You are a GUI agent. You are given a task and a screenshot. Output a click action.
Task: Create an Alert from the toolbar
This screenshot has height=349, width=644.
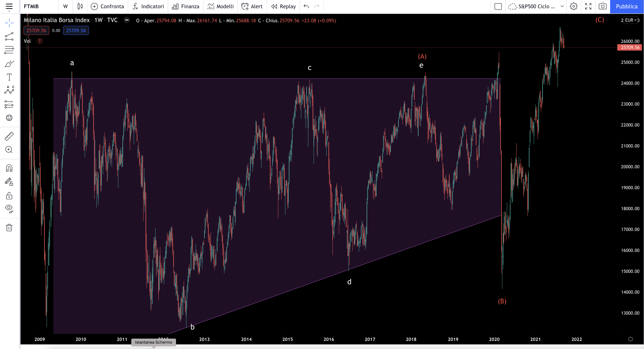[252, 7]
